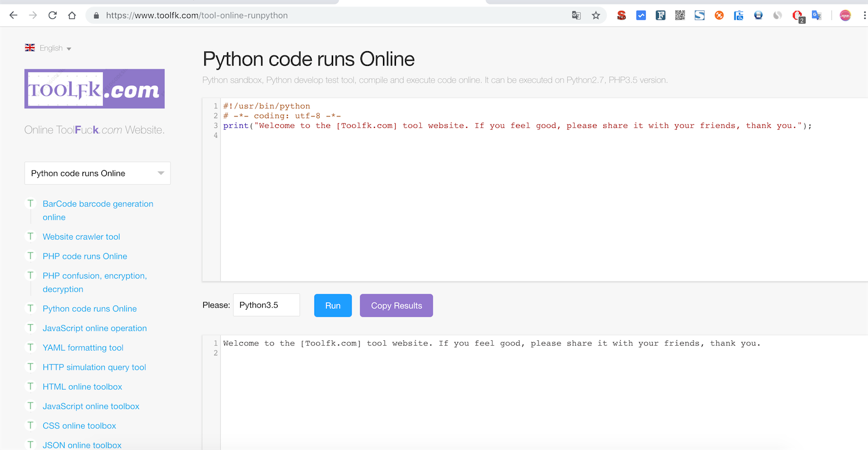
Task: Open the Chrome three-dot menu
Action: [864, 15]
